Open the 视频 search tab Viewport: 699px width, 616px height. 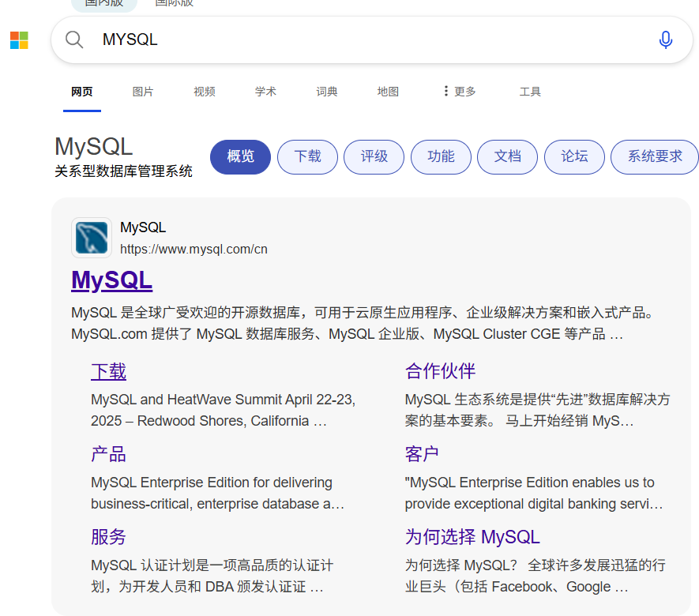205,92
